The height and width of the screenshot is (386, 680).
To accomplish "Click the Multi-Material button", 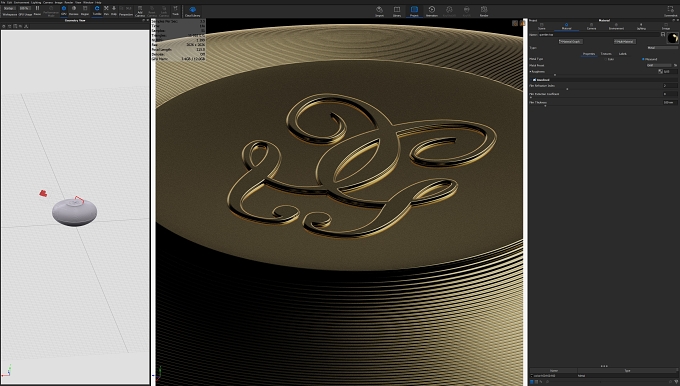I will click(x=625, y=42).
